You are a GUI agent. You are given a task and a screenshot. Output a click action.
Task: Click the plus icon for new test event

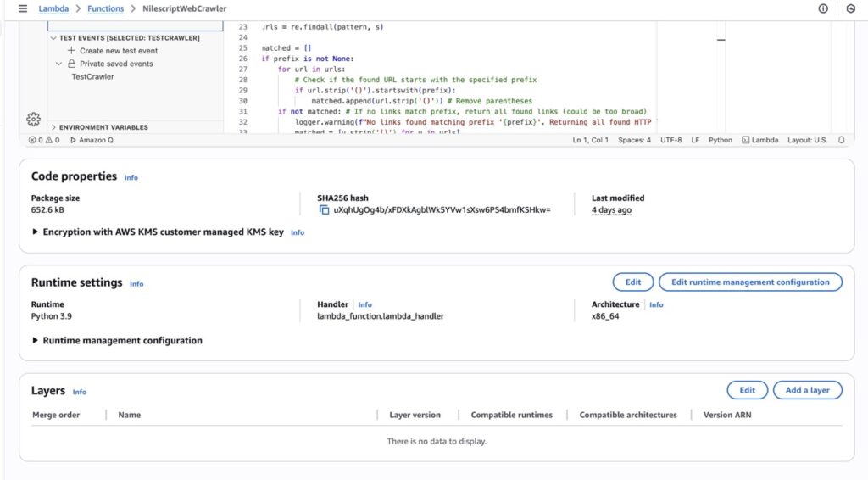point(71,51)
